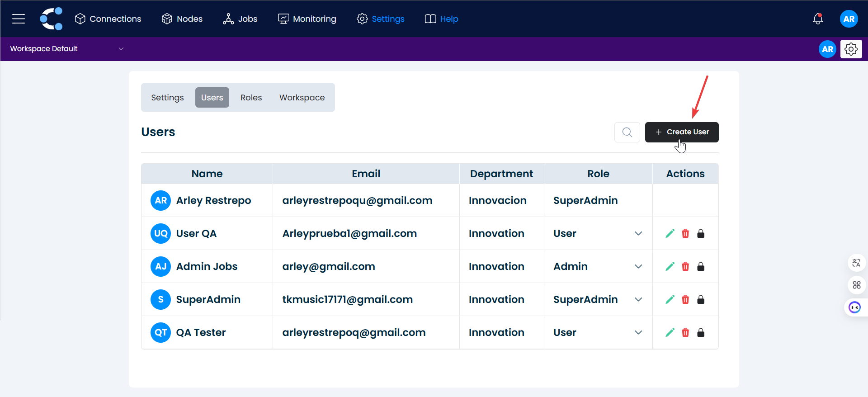Switch to the Roles tab
Image resolution: width=868 pixels, height=397 pixels.
[251, 98]
